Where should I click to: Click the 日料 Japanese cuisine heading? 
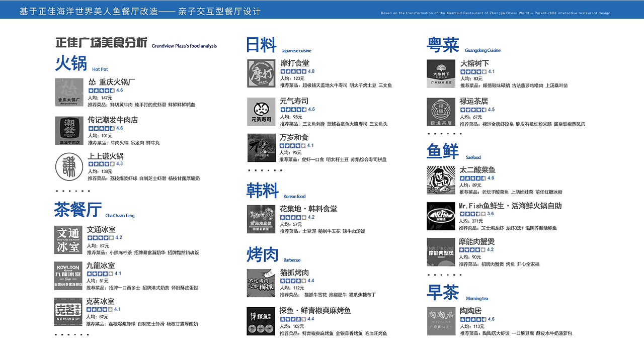click(x=261, y=45)
